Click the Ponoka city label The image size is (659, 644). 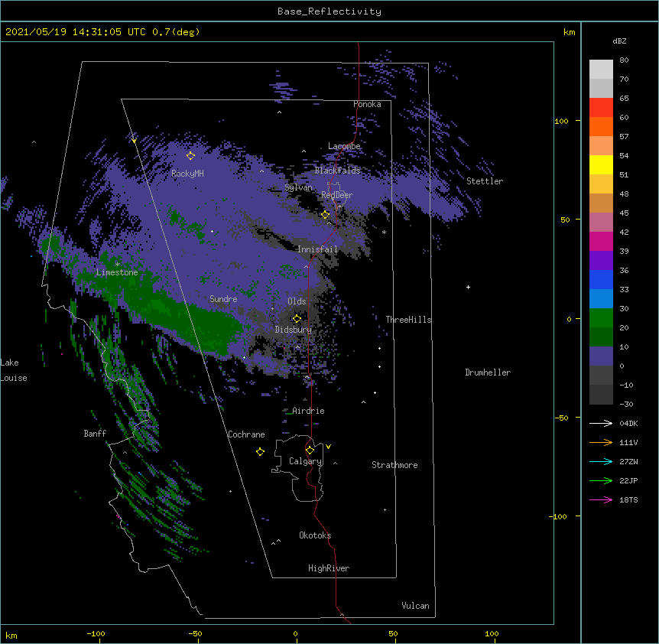point(367,104)
